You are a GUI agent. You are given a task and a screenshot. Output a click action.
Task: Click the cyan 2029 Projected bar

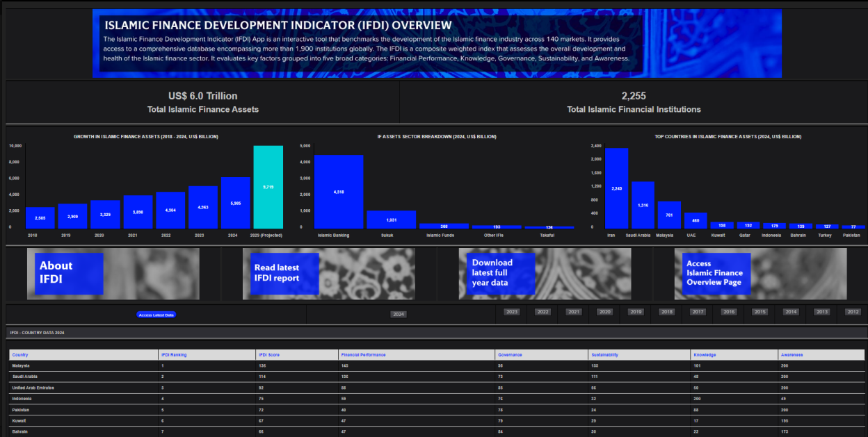click(x=268, y=187)
